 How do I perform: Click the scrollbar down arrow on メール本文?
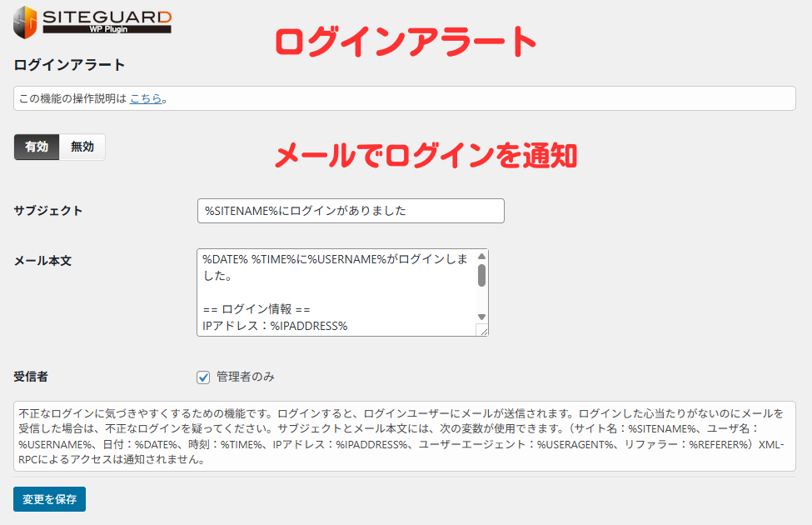(481, 317)
